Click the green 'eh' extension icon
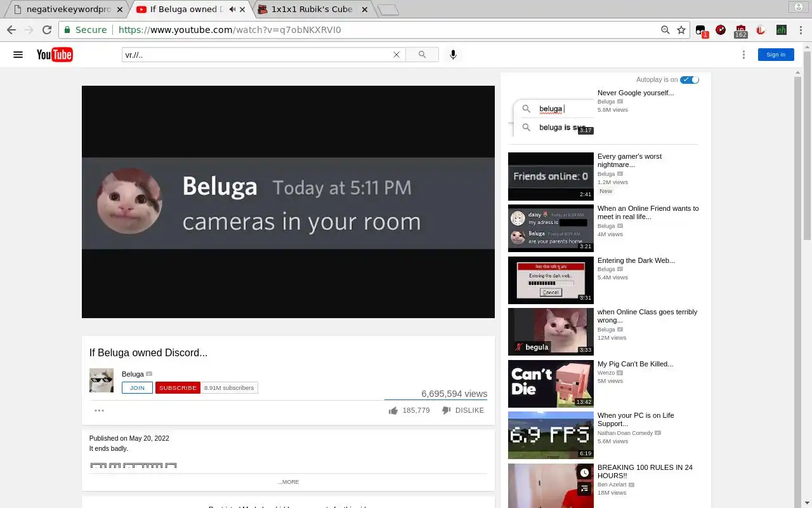812x508 pixels. coord(781,30)
